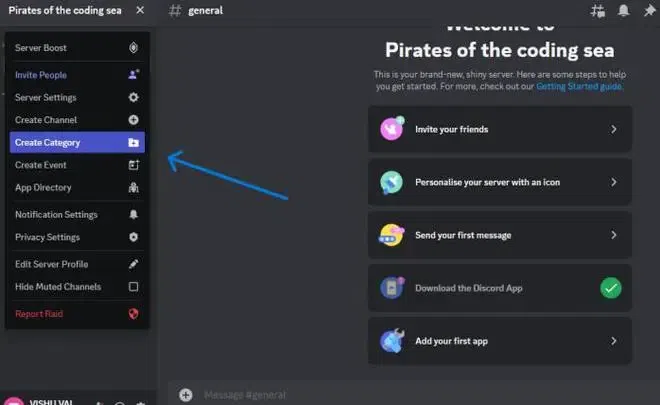Click the Add first app blue icon
The width and height of the screenshot is (660, 405).
click(392, 341)
